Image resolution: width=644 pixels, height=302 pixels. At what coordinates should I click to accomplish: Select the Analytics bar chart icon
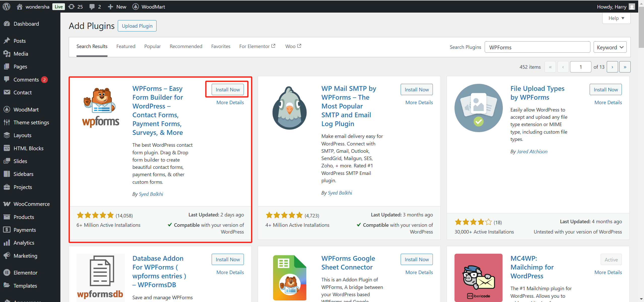(x=7, y=243)
